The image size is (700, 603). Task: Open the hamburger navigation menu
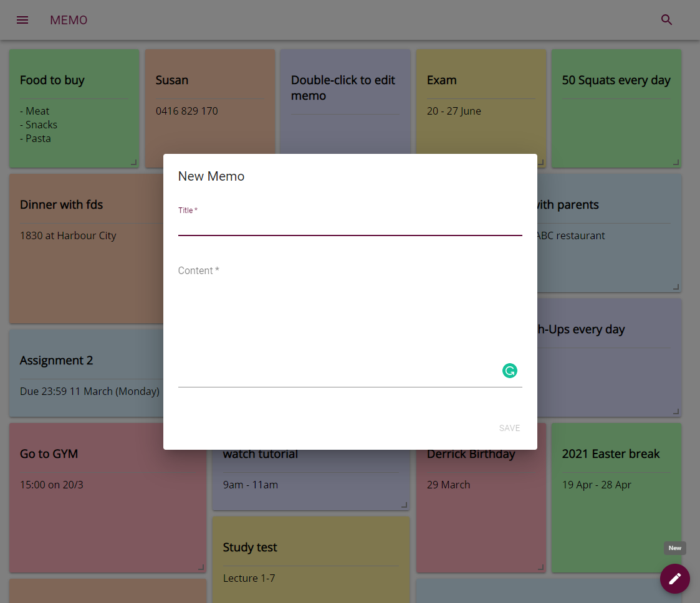22,20
